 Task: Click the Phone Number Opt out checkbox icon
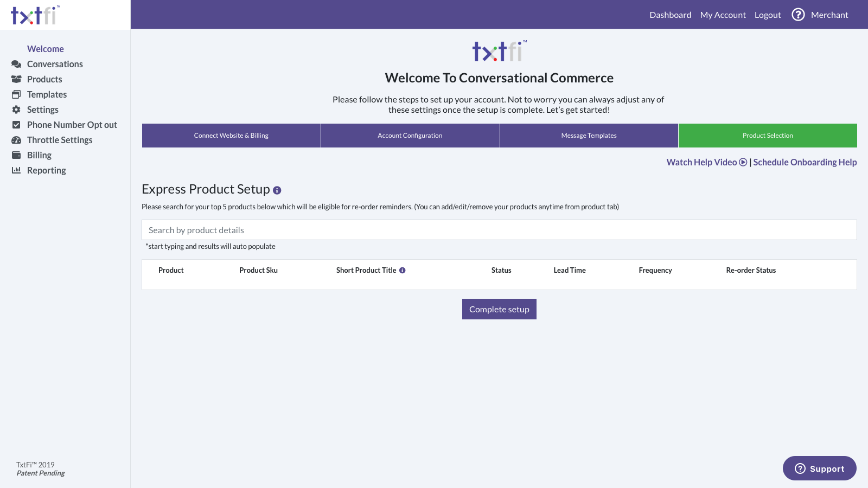[16, 125]
